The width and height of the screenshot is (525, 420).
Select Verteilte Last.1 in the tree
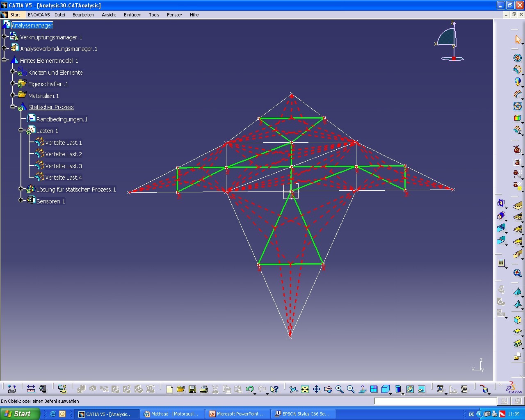point(64,143)
